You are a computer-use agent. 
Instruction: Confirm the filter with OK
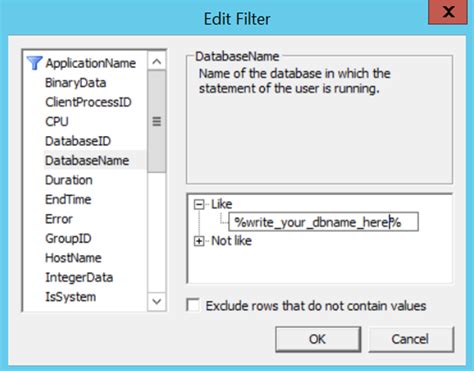[318, 339]
